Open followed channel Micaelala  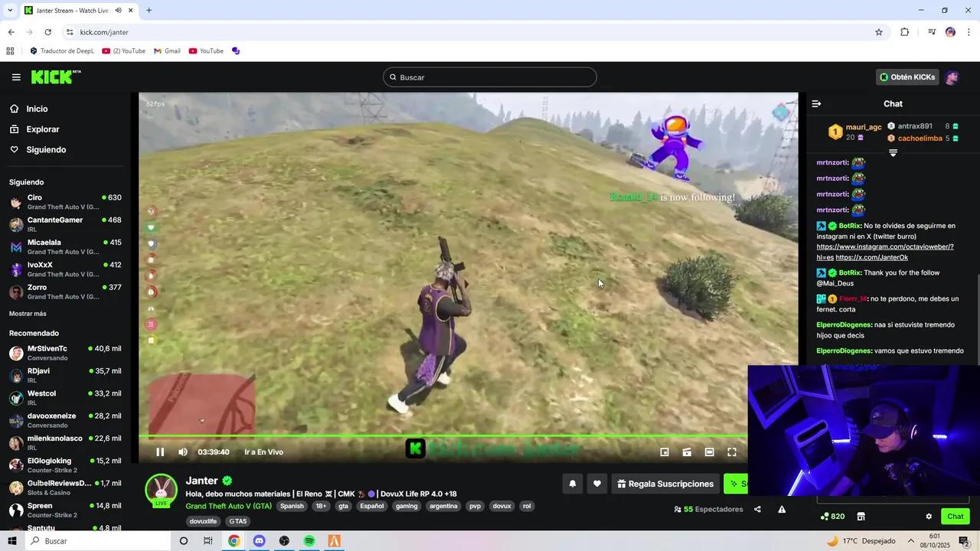pos(65,247)
